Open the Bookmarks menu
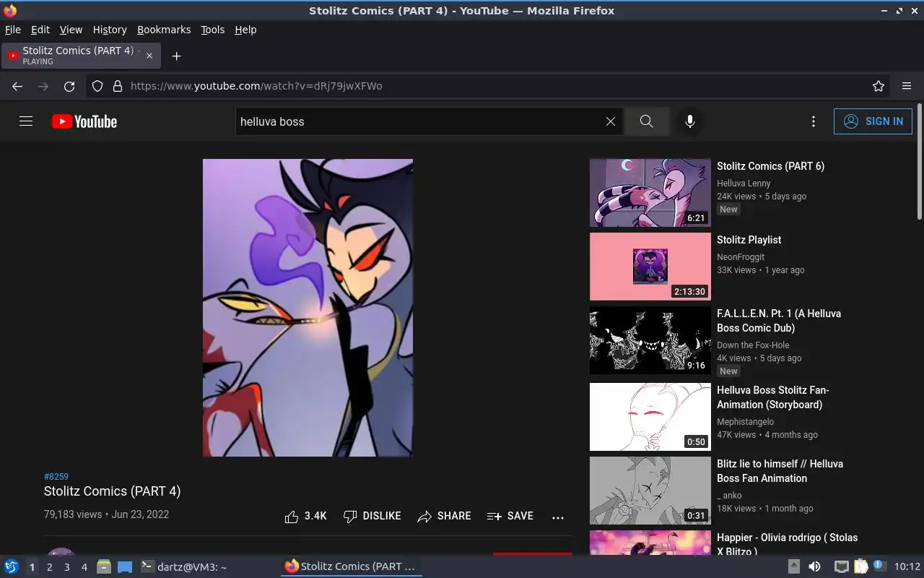This screenshot has height=578, width=924. point(164,30)
